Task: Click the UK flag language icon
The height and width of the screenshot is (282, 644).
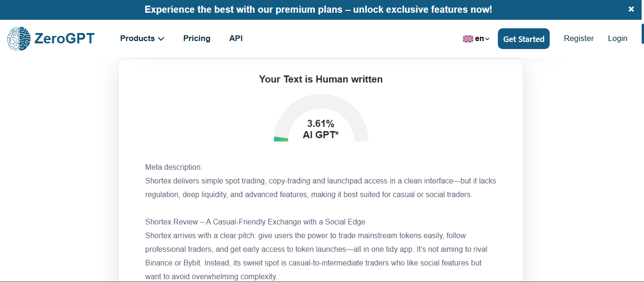Action: pyautogui.click(x=468, y=39)
